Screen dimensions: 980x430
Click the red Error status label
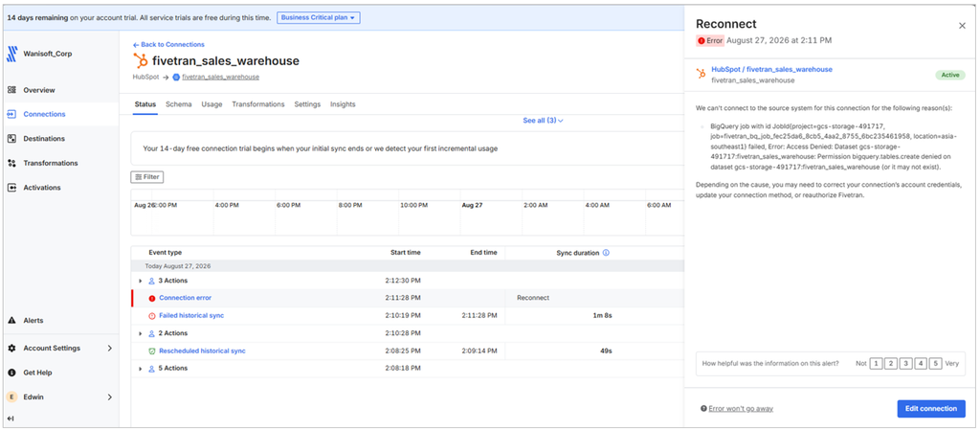click(x=710, y=40)
